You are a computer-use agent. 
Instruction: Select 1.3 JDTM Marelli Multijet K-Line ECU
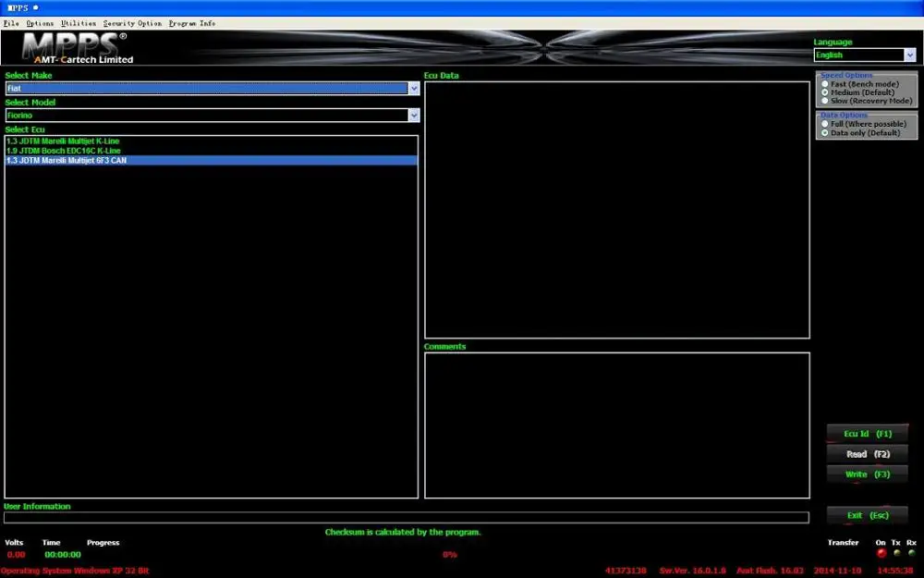point(211,141)
